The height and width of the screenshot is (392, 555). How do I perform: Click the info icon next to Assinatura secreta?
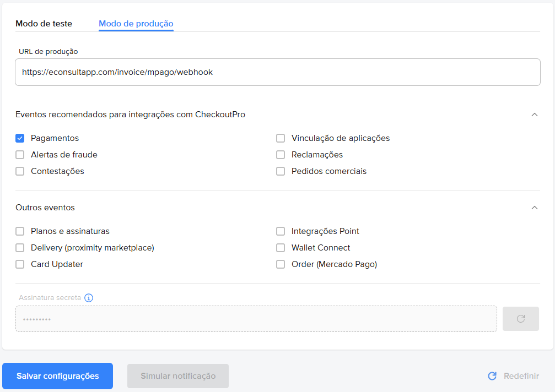click(x=88, y=297)
